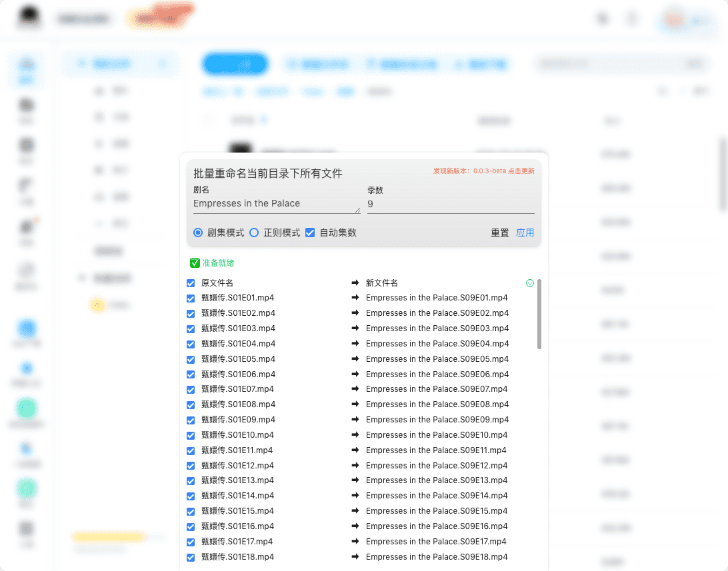
Task: Click new name Empresses in the Palace.S09E18.mp4
Action: pyautogui.click(x=437, y=557)
